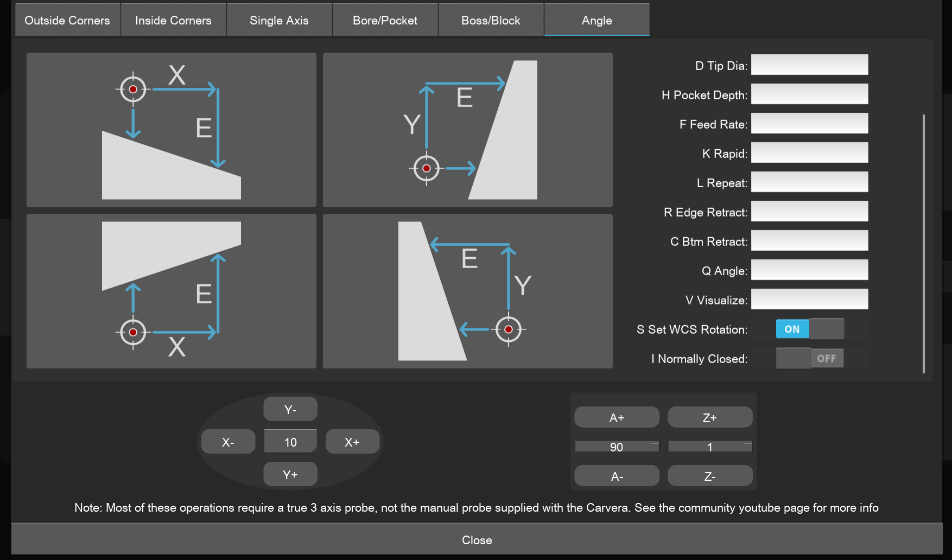952x560 pixels.
Task: Jog the machine with the X+ button
Action: [352, 442]
